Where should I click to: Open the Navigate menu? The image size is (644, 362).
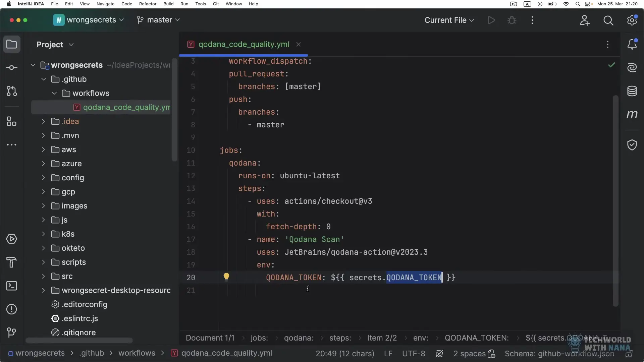[105, 4]
